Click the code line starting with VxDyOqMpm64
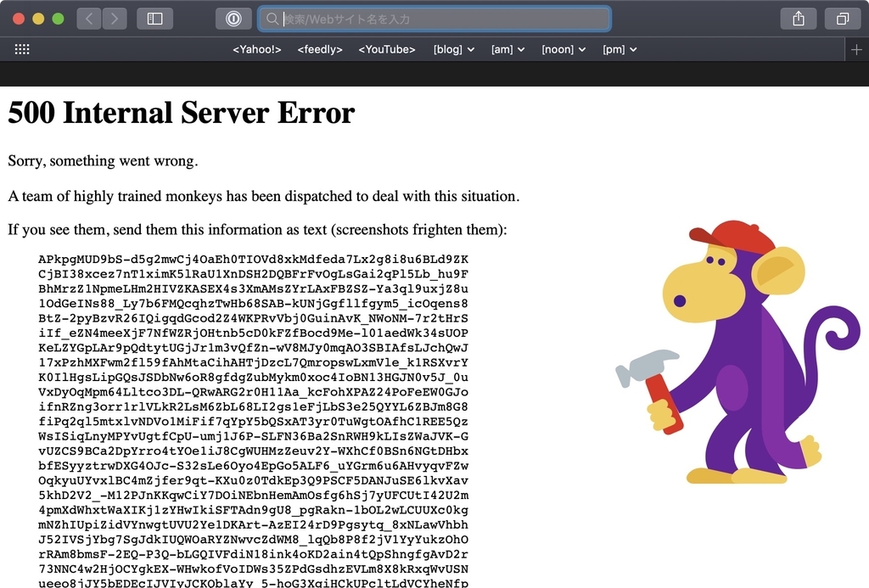869x588 pixels. pyautogui.click(x=253, y=392)
